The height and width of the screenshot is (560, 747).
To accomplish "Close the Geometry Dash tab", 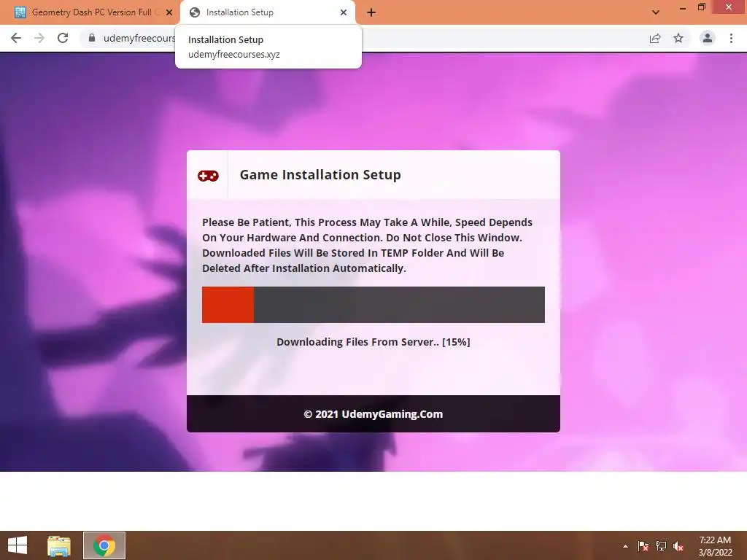I will (169, 12).
